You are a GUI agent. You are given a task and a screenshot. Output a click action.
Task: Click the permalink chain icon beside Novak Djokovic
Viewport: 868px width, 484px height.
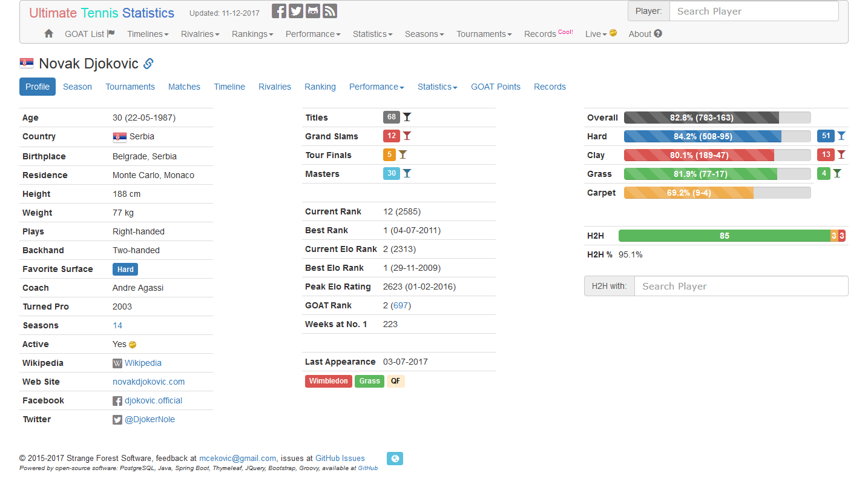148,64
